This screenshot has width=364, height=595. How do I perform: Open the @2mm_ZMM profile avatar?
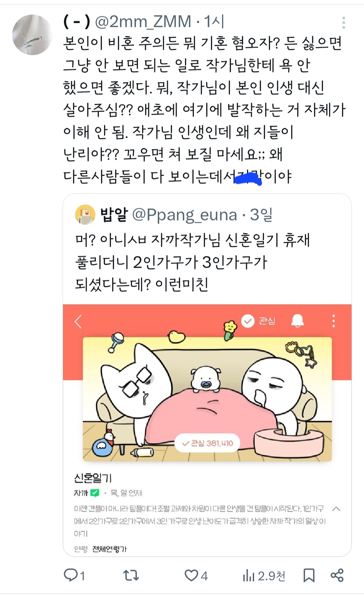(32, 35)
